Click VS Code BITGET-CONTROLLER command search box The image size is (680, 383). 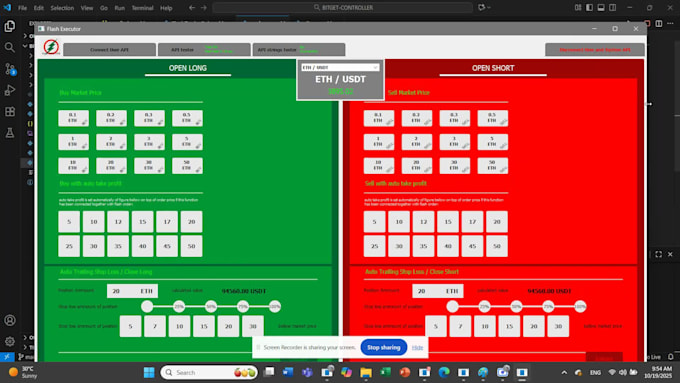(x=343, y=7)
